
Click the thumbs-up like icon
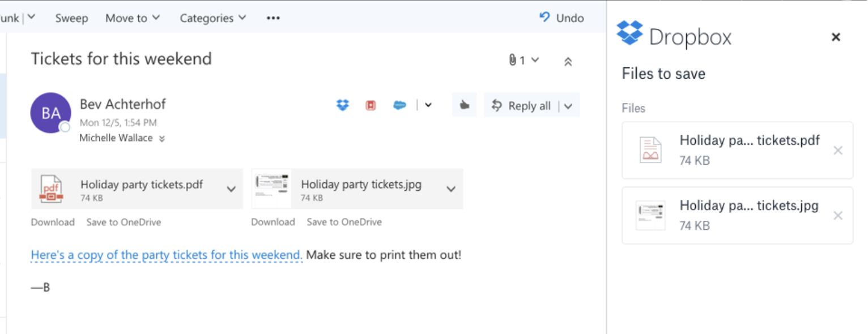[x=465, y=105]
